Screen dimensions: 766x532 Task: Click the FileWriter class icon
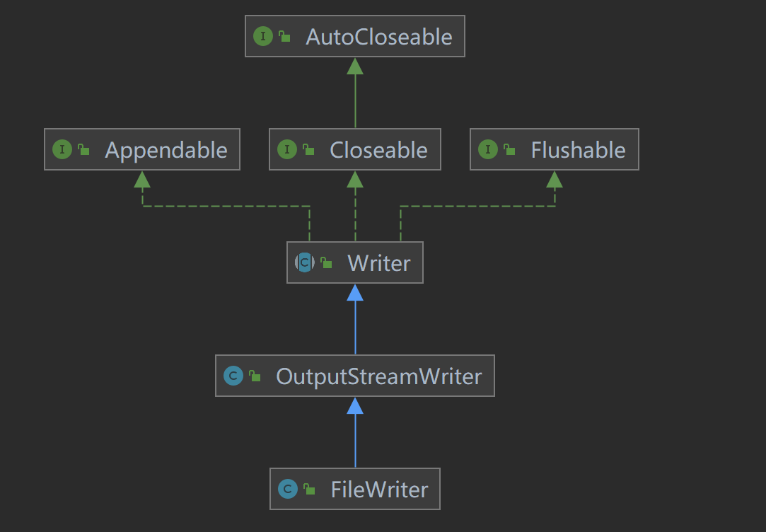288,489
